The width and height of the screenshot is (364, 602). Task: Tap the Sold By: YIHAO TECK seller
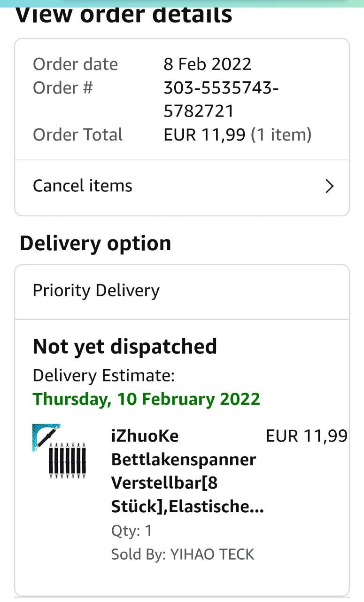point(182,554)
